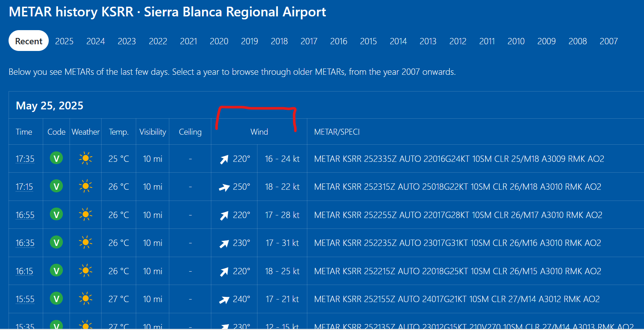This screenshot has width=644, height=330.
Task: Click the Wind column header
Action: [259, 132]
